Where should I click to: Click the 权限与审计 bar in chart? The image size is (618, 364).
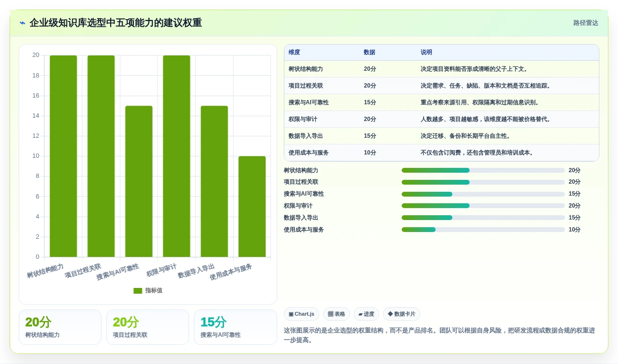coord(177,156)
